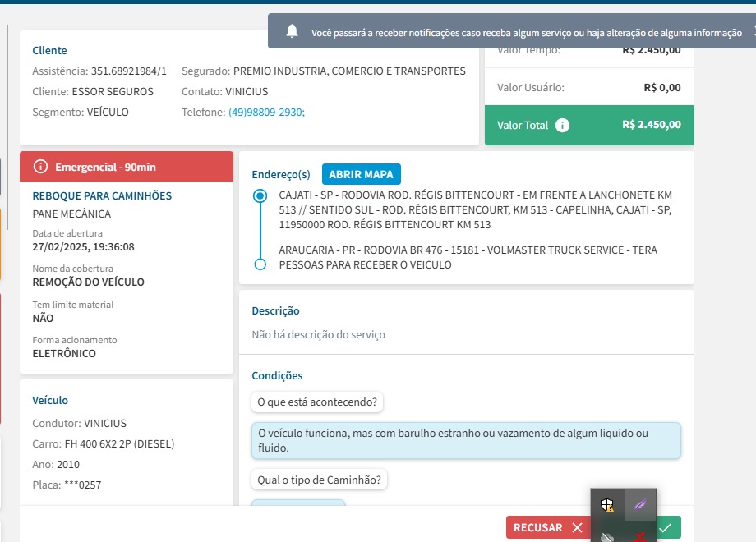Open Windows Security tray icon
Image resolution: width=756 pixels, height=542 pixels.
click(x=607, y=505)
